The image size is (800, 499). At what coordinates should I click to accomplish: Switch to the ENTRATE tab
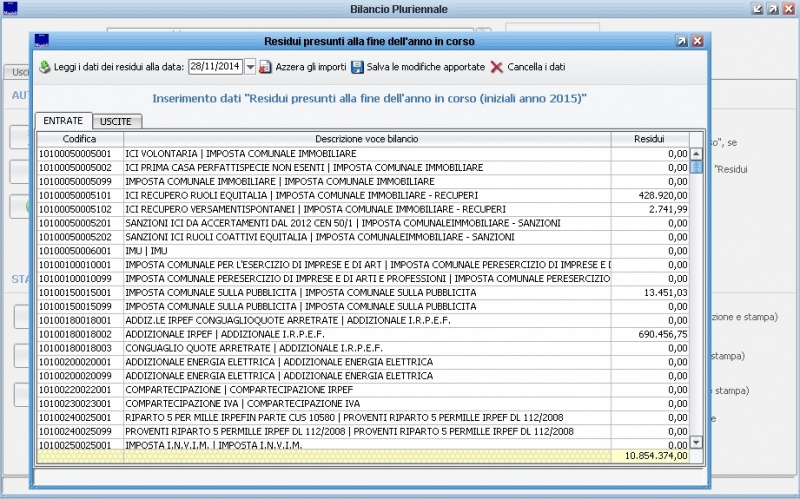[x=63, y=121]
